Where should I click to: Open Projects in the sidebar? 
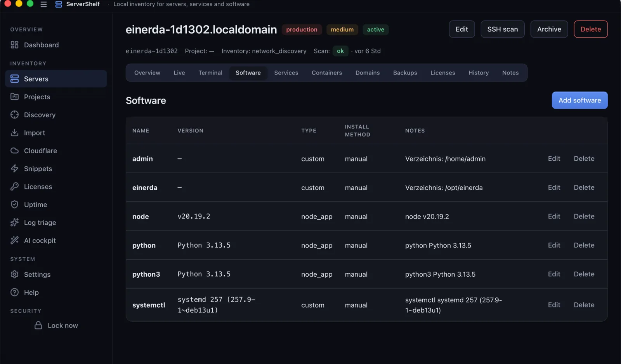pyautogui.click(x=56, y=97)
